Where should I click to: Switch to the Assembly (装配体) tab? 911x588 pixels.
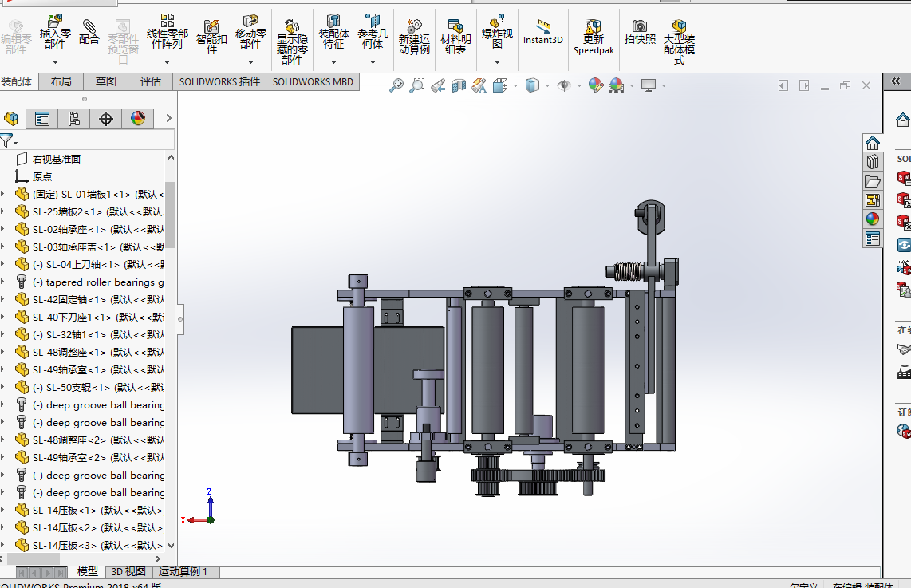(17, 82)
